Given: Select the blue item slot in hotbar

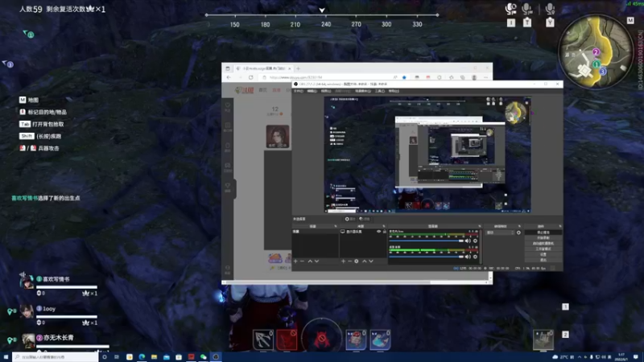Looking at the screenshot, I should pyautogui.click(x=380, y=339).
